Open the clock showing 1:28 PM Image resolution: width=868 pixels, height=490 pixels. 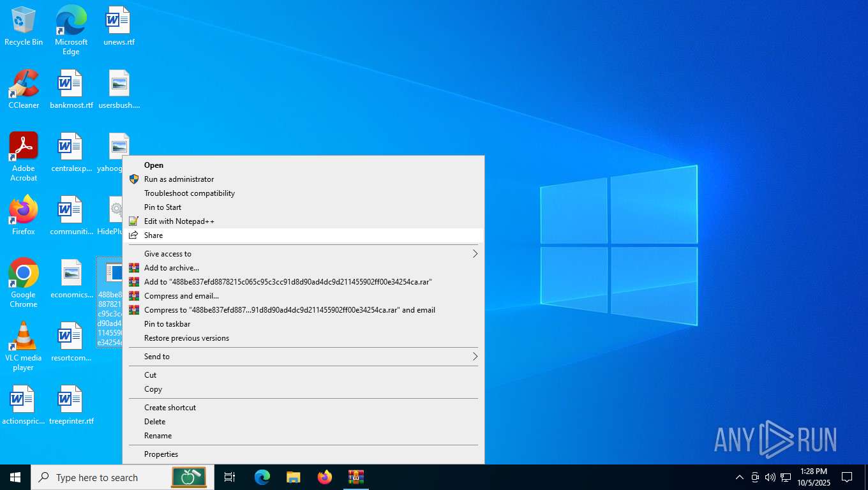tap(813, 477)
